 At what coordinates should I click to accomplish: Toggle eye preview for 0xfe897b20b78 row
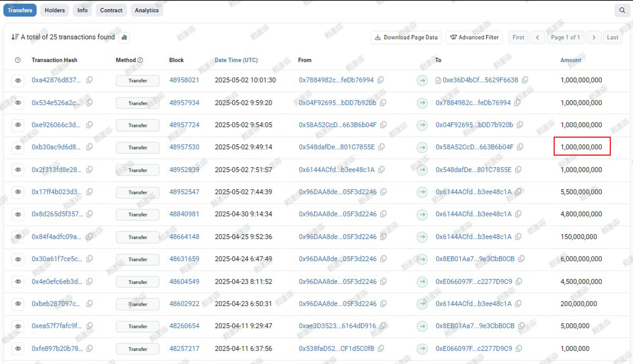(x=18, y=348)
